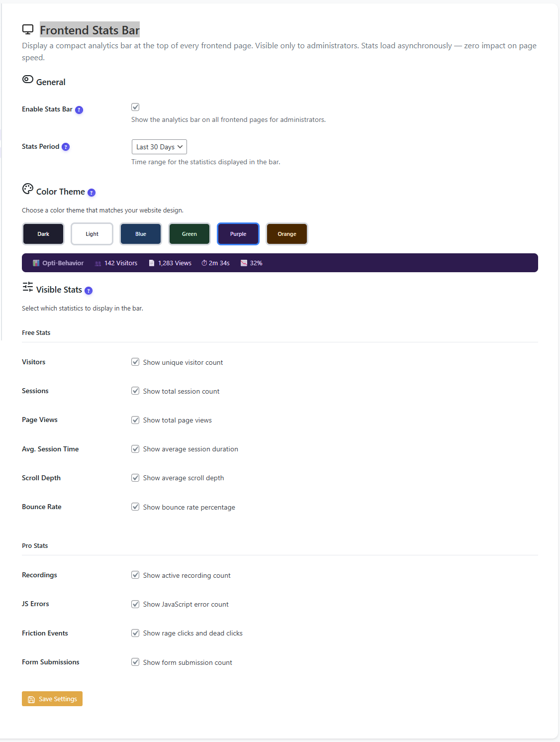Select the Green theme
The width and height of the screenshot is (560, 742).
click(189, 233)
